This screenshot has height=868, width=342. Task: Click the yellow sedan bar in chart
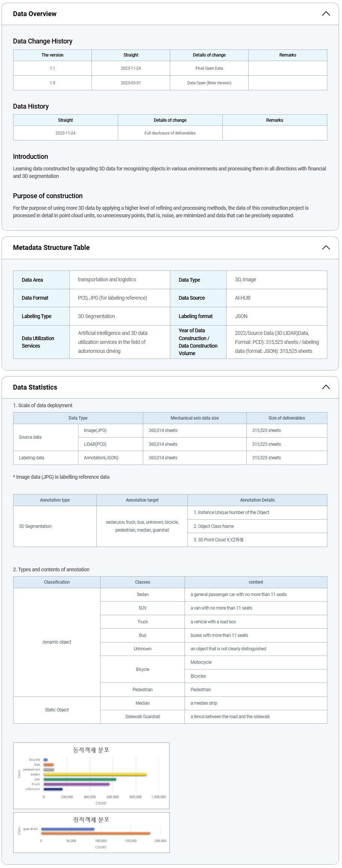tap(95, 774)
